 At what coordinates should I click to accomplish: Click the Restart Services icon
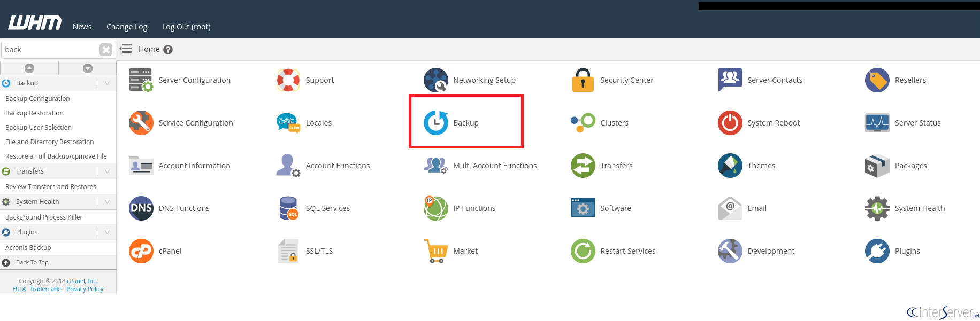coord(583,251)
